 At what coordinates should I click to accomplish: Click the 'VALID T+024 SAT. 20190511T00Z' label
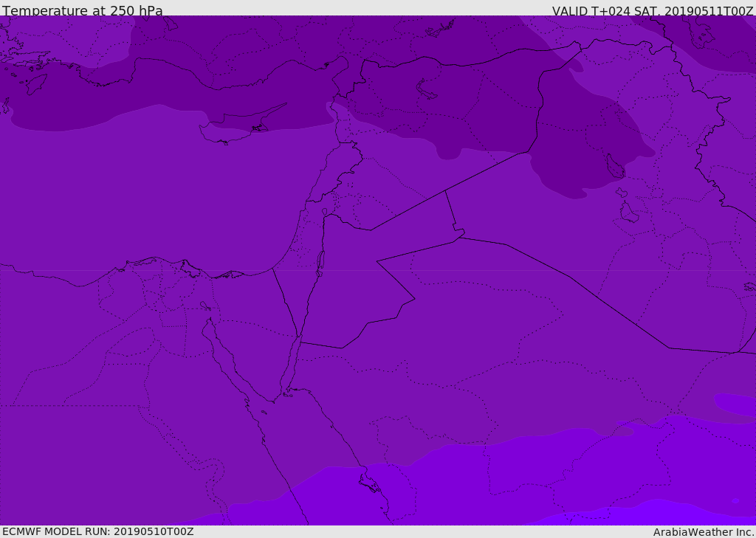click(653, 11)
